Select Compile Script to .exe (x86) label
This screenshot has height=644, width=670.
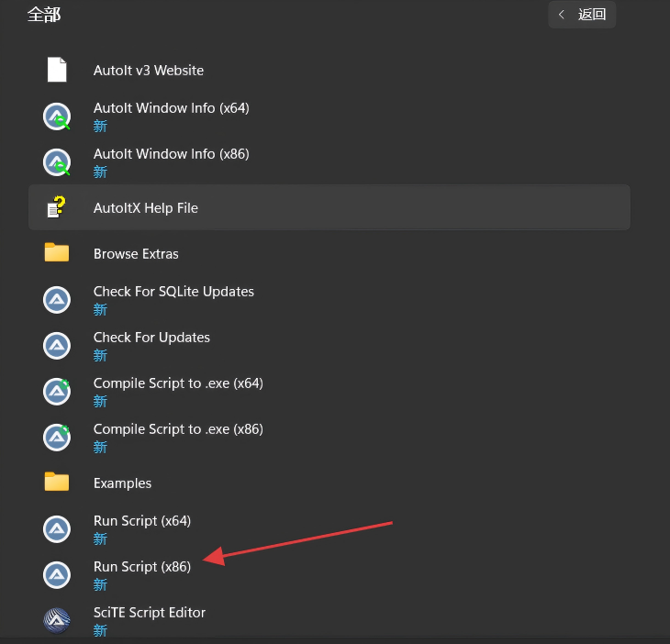click(178, 428)
